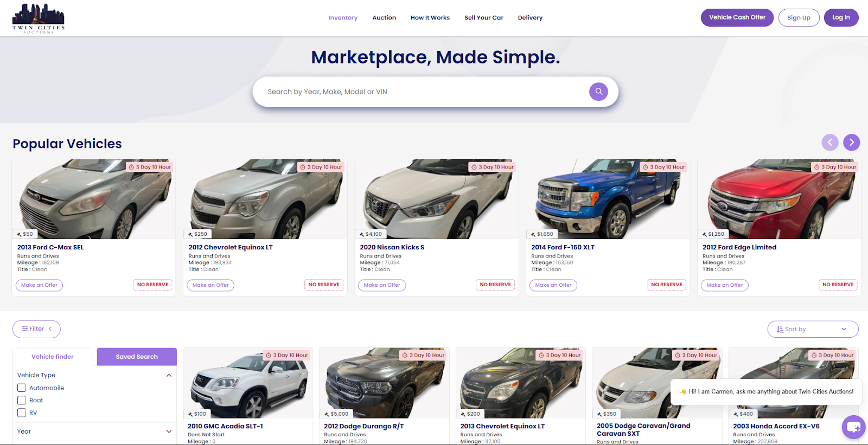
Task: Go to previous popular vehicles slide
Action: [829, 143]
